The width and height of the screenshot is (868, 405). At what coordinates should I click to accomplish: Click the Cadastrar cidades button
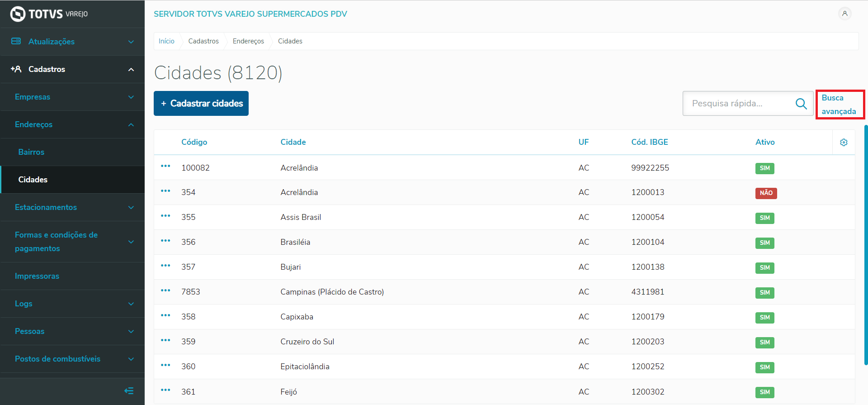click(201, 104)
